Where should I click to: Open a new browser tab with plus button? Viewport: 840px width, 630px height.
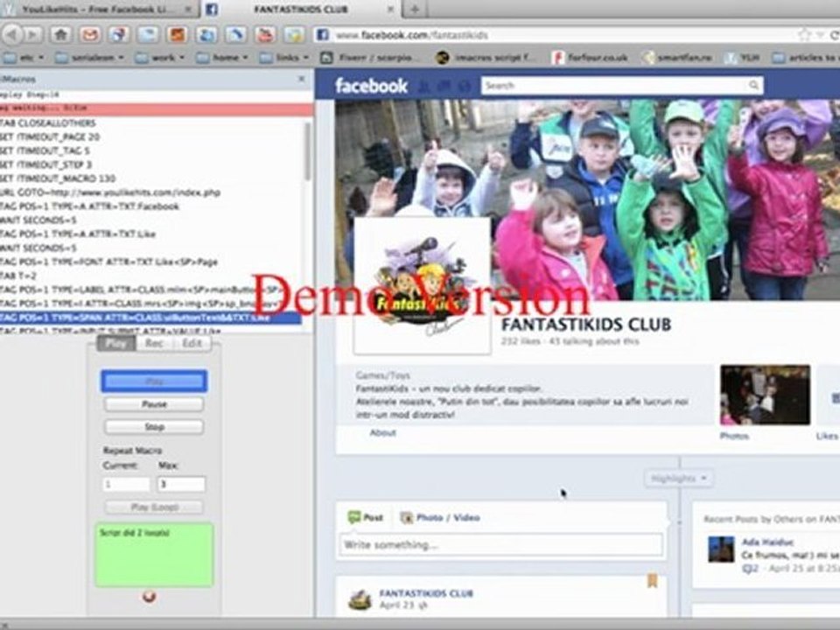tap(415, 9)
